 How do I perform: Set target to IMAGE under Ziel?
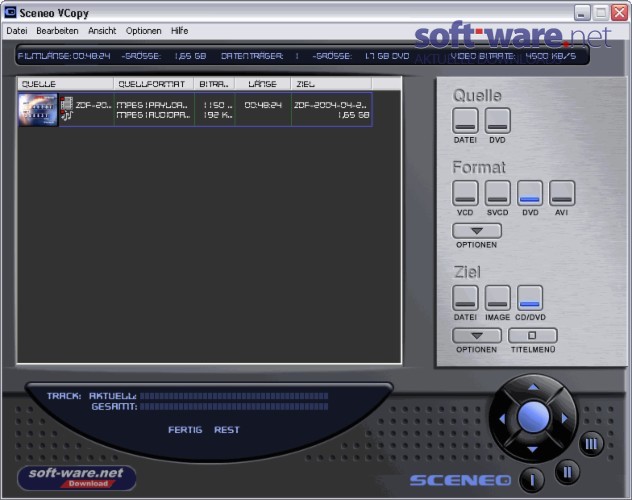(x=497, y=298)
